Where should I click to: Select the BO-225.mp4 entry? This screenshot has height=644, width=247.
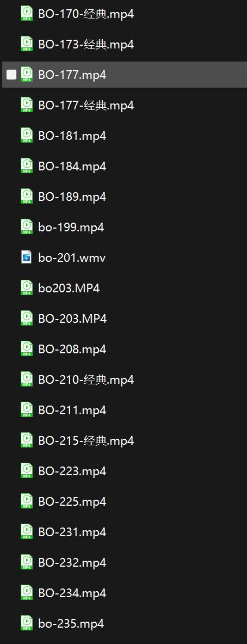click(x=72, y=501)
